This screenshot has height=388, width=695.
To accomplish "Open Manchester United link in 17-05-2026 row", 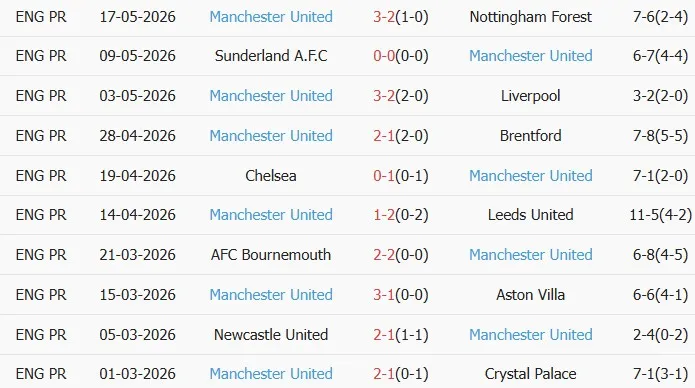I will click(x=271, y=17).
